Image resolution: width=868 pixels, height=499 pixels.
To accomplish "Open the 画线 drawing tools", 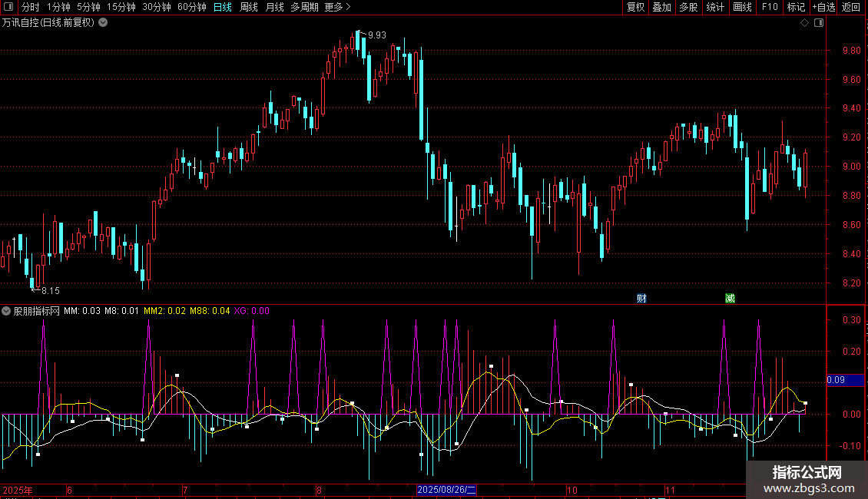I will [742, 7].
